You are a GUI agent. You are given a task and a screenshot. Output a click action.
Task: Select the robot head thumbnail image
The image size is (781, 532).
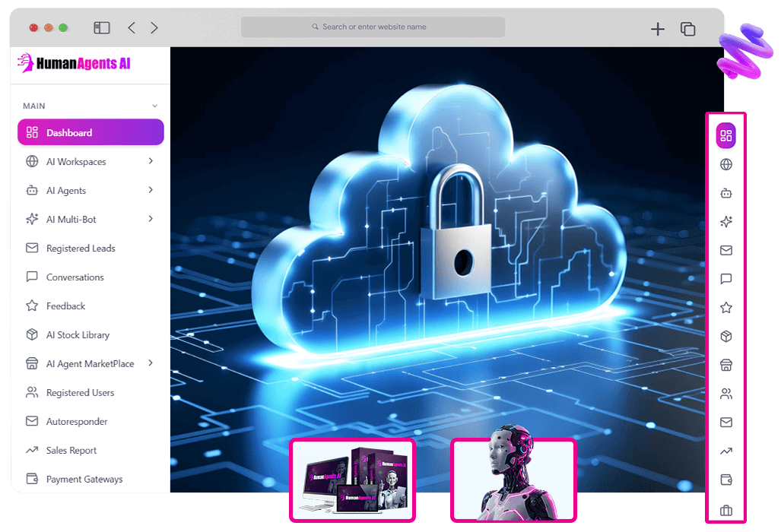click(x=513, y=480)
